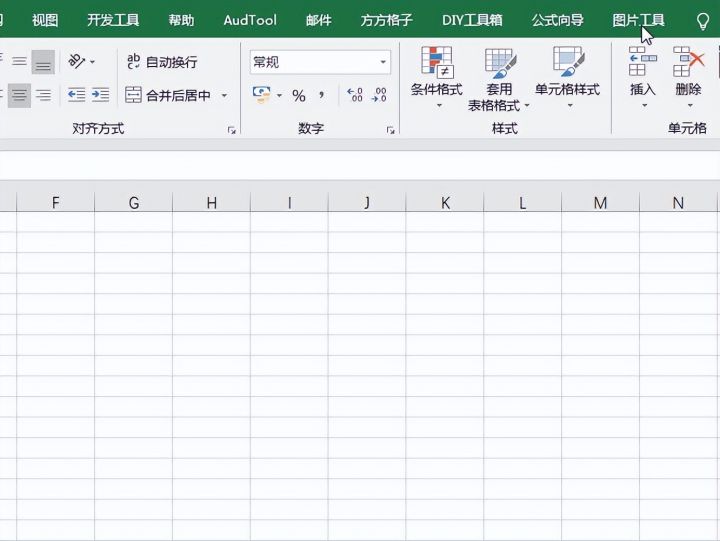Apply accounting number format icon
The image size is (720, 541).
click(262, 95)
